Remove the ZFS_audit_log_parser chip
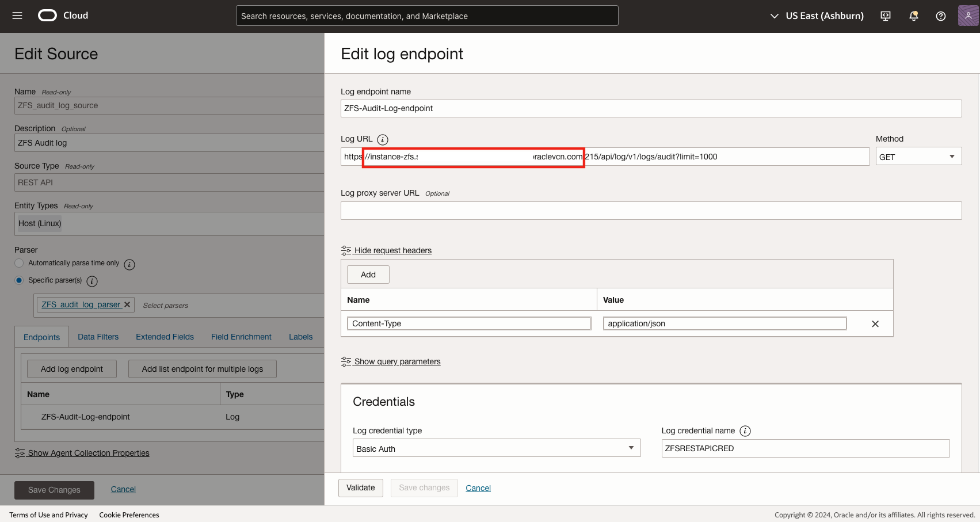 127,304
